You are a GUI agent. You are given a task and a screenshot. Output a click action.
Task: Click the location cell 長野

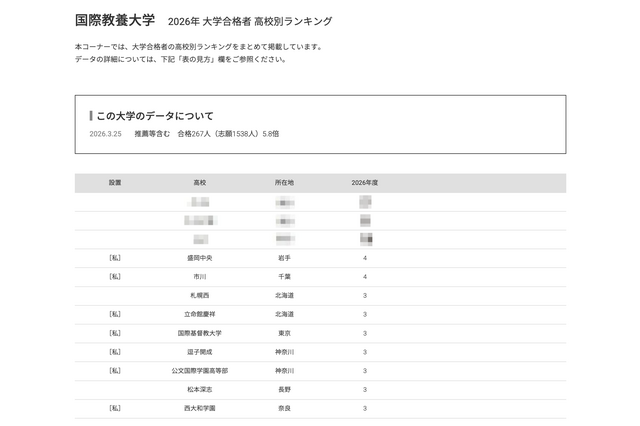[284, 389]
